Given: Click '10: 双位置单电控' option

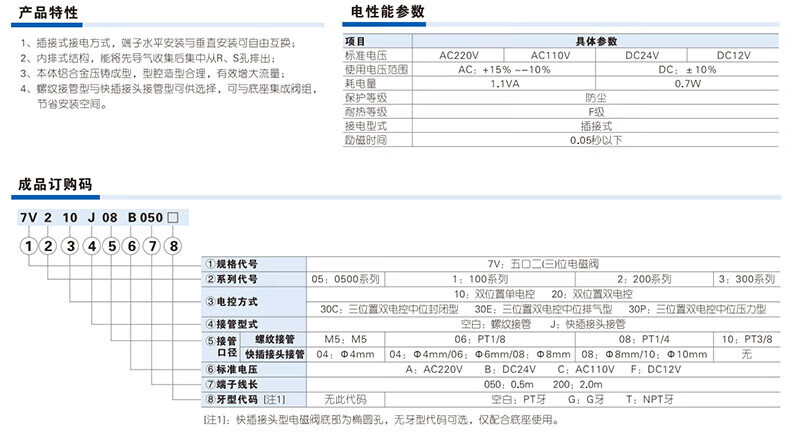Looking at the screenshot, I should pos(494,294).
